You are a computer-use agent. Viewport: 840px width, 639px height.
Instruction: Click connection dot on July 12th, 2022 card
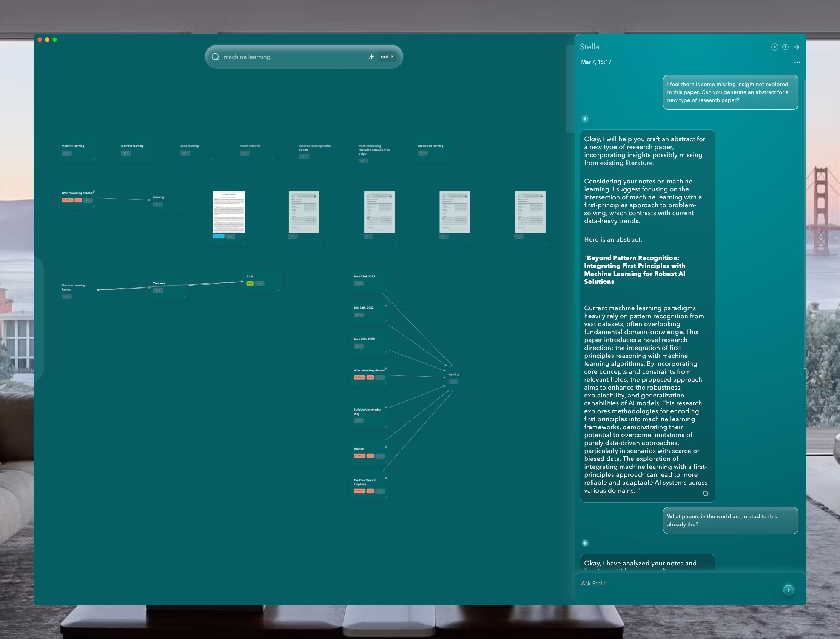[x=386, y=306]
